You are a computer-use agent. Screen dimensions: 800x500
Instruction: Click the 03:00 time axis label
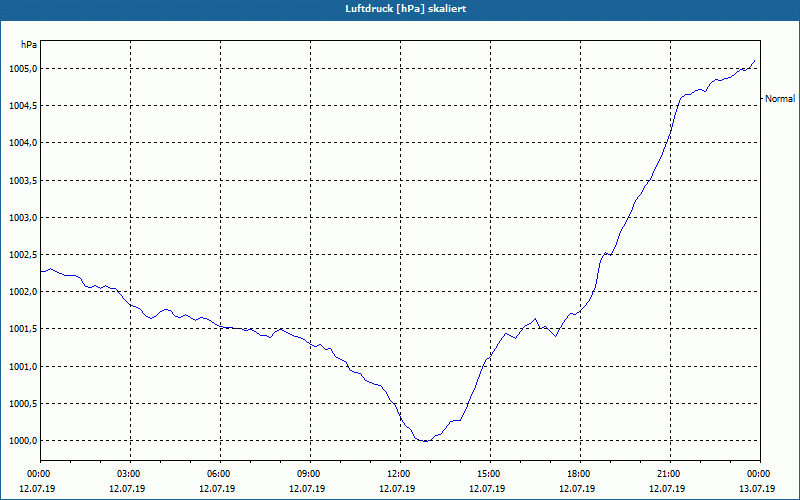click(131, 474)
